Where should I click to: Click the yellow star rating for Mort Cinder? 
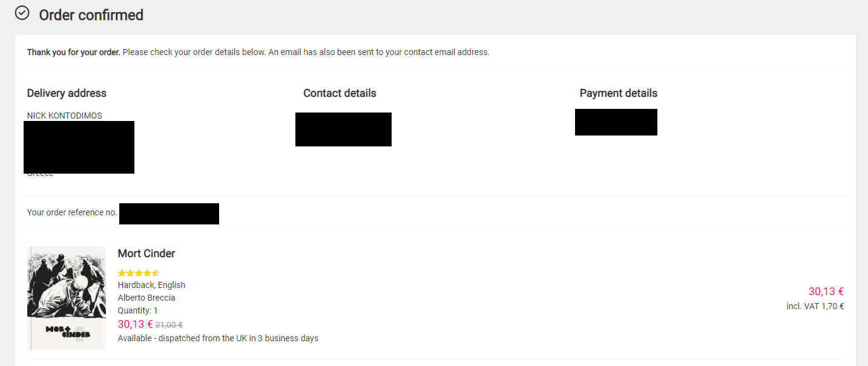pos(139,273)
